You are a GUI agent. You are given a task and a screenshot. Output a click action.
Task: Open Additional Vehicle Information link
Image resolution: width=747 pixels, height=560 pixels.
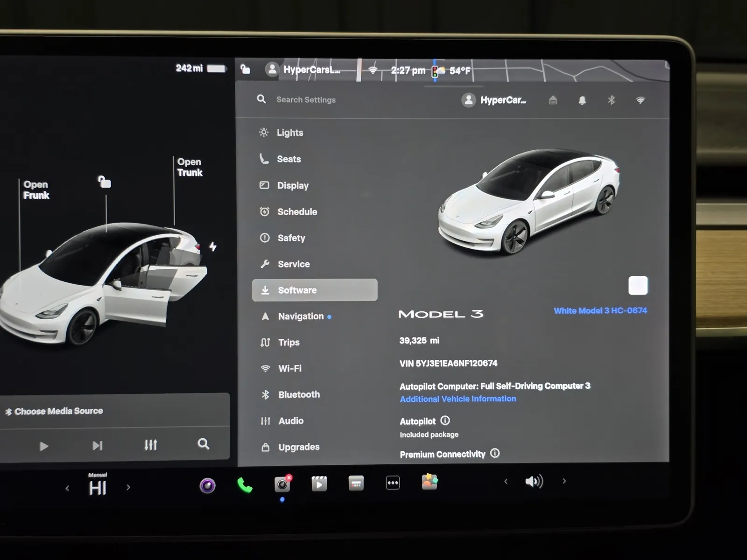pos(458,399)
